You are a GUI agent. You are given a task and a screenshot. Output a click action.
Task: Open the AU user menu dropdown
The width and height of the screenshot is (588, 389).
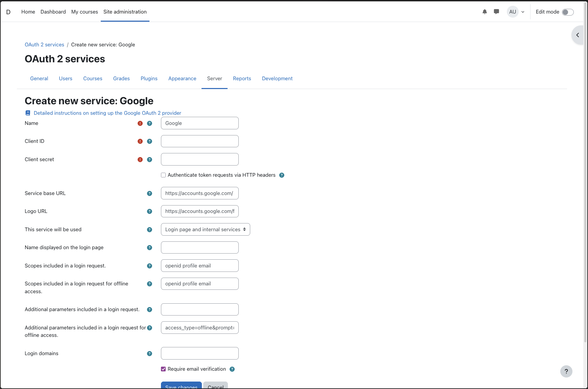pos(516,12)
